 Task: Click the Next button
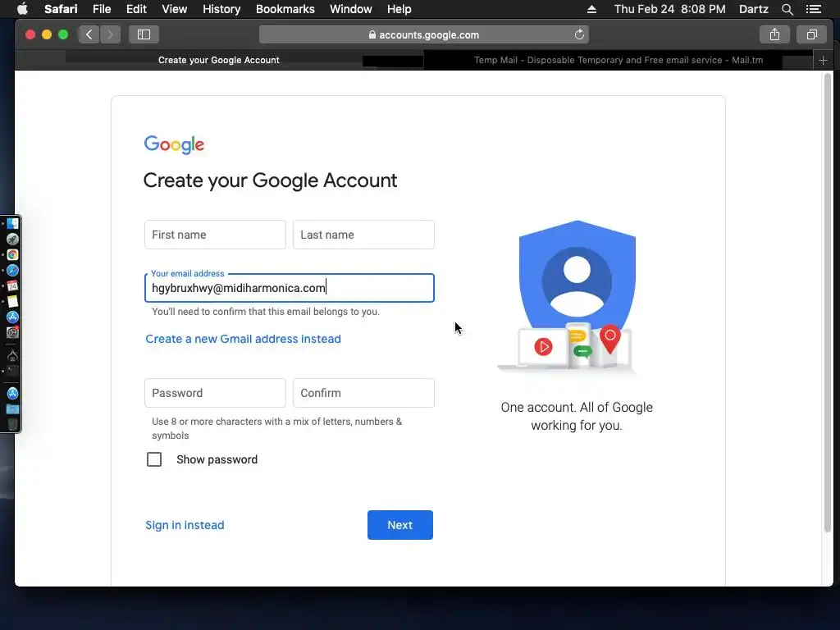click(x=400, y=525)
